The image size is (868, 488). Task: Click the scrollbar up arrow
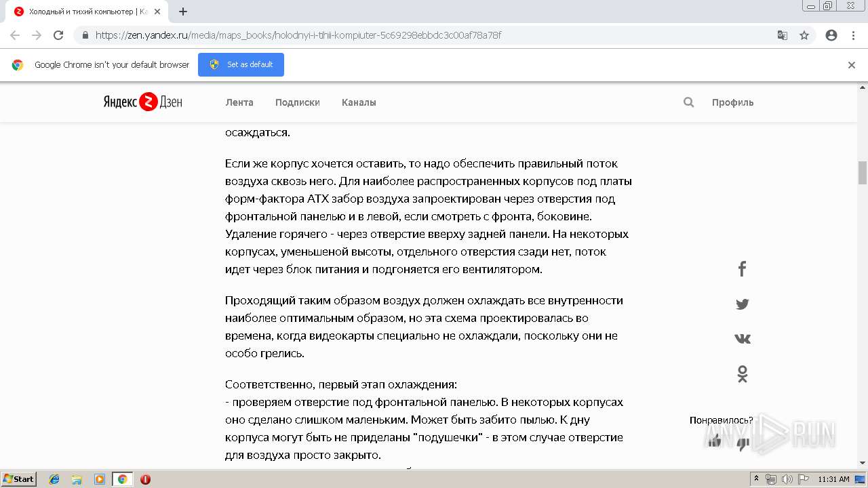(x=863, y=87)
